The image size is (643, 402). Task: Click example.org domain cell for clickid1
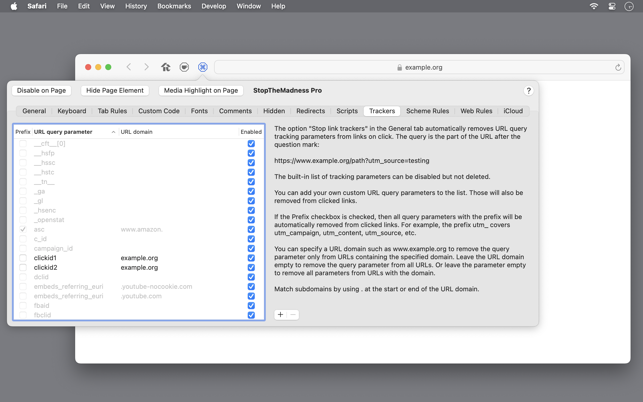(139, 258)
